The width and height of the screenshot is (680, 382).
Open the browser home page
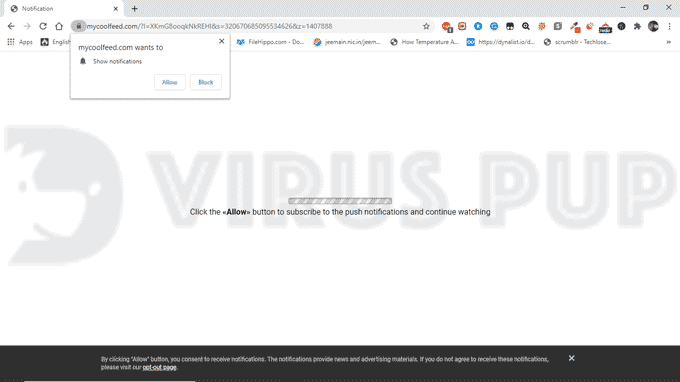click(x=59, y=26)
